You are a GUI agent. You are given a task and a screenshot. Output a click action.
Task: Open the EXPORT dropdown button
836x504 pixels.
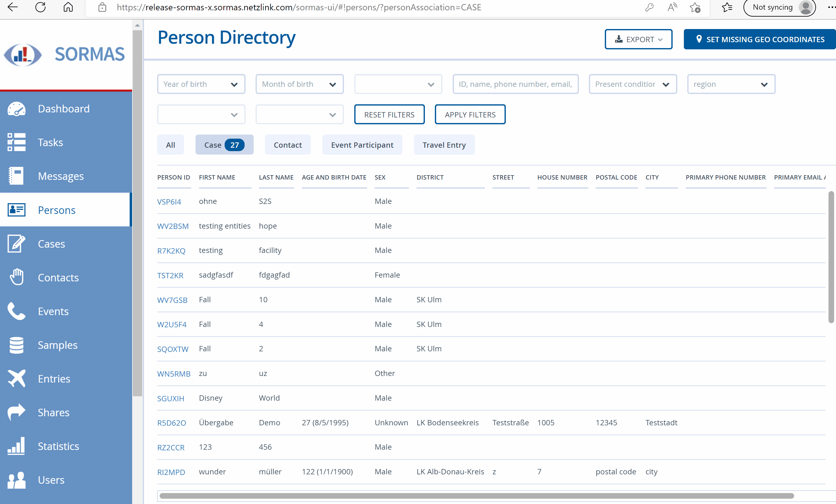(x=638, y=39)
